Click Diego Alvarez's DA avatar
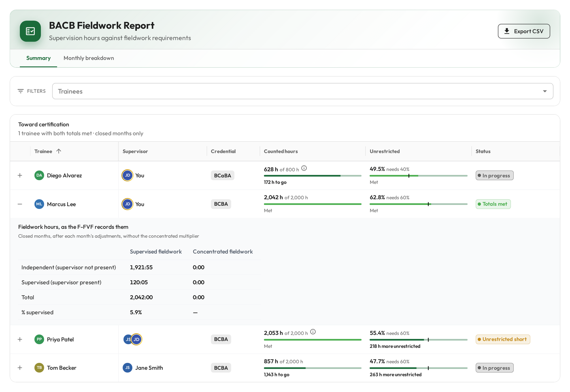This screenshot has width=570, height=392. [x=39, y=175]
